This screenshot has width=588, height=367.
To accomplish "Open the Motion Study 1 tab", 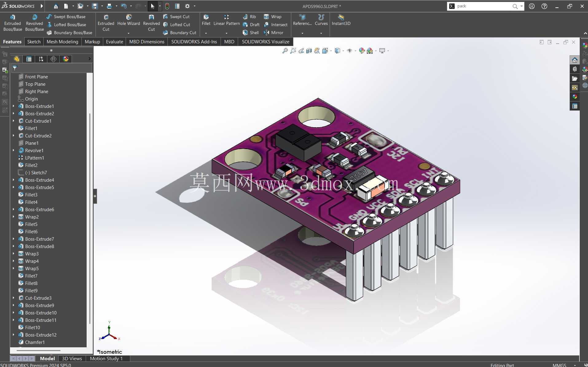I will tap(106, 358).
